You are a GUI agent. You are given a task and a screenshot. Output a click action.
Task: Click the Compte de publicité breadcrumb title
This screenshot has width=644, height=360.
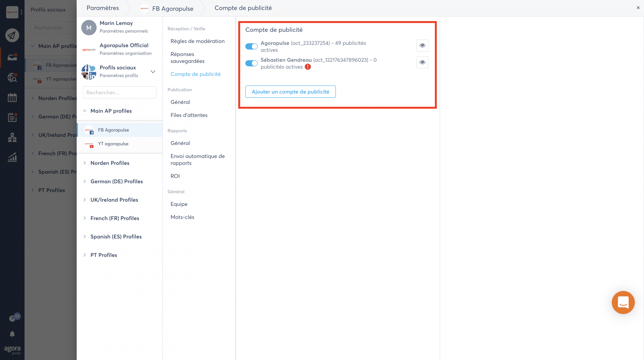[243, 8]
